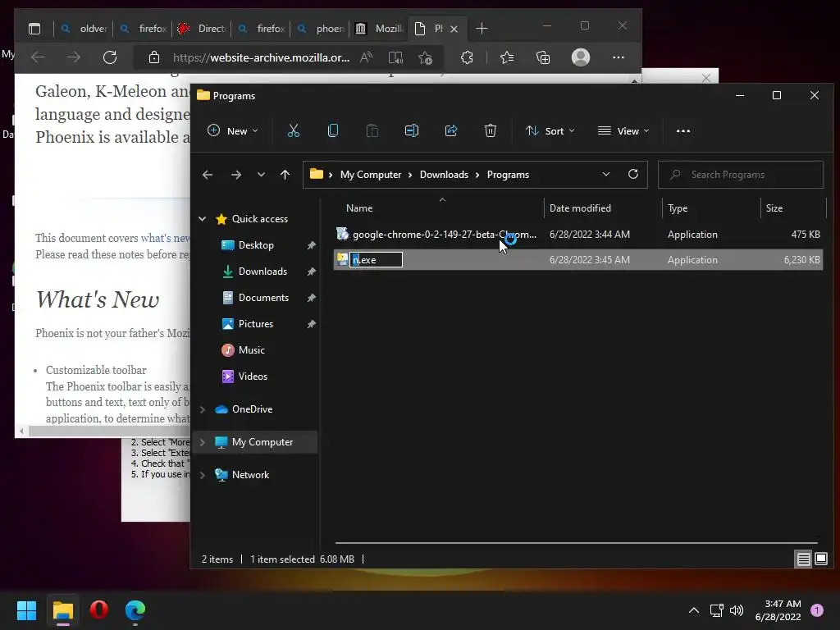The height and width of the screenshot is (630, 840).
Task: Open Opera browser from taskbar
Action: click(x=99, y=609)
